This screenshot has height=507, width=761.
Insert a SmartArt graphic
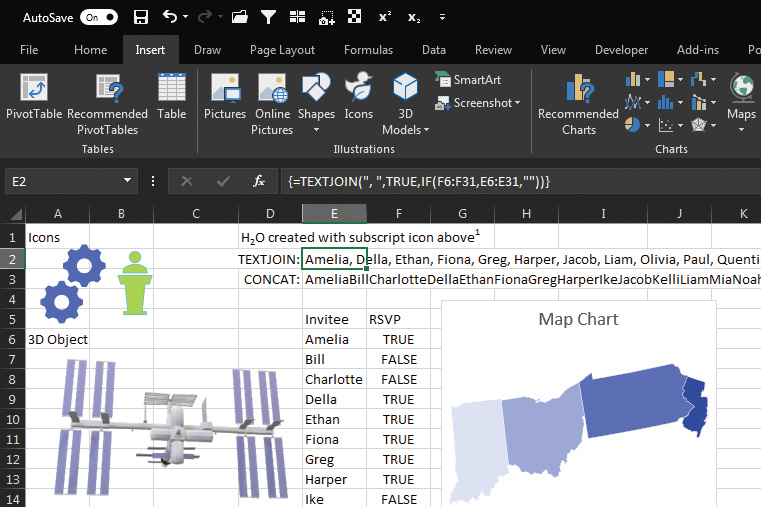468,80
